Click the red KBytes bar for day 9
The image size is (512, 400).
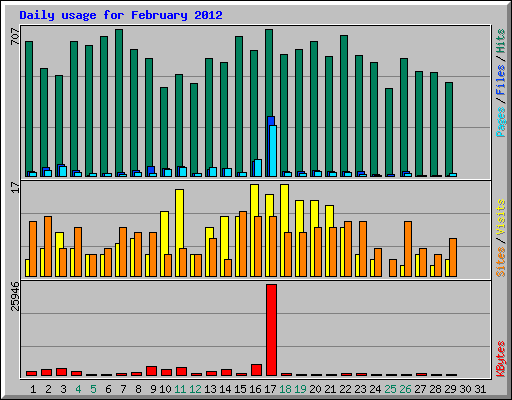point(151,371)
